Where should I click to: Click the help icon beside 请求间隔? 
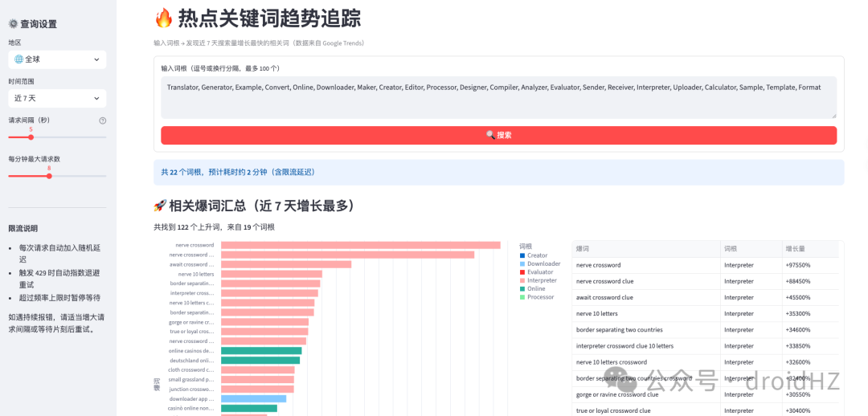(102, 120)
